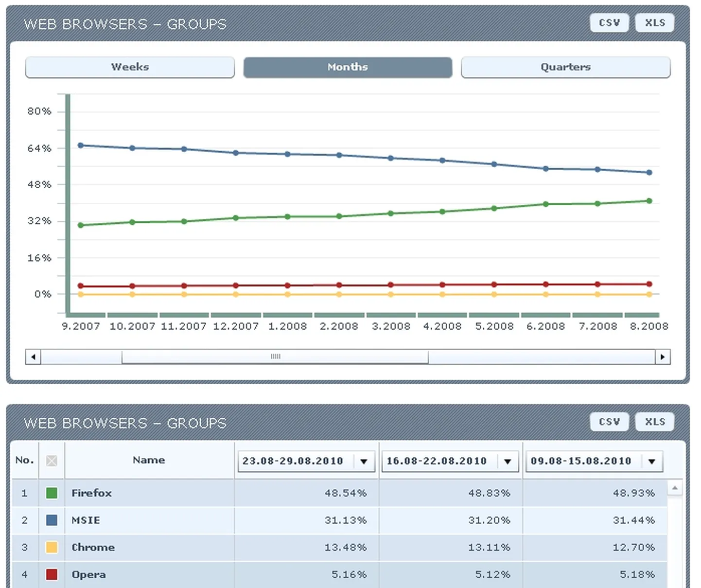Image resolution: width=701 pixels, height=588 pixels.
Task: Download the table data as CSV
Action: tap(609, 422)
